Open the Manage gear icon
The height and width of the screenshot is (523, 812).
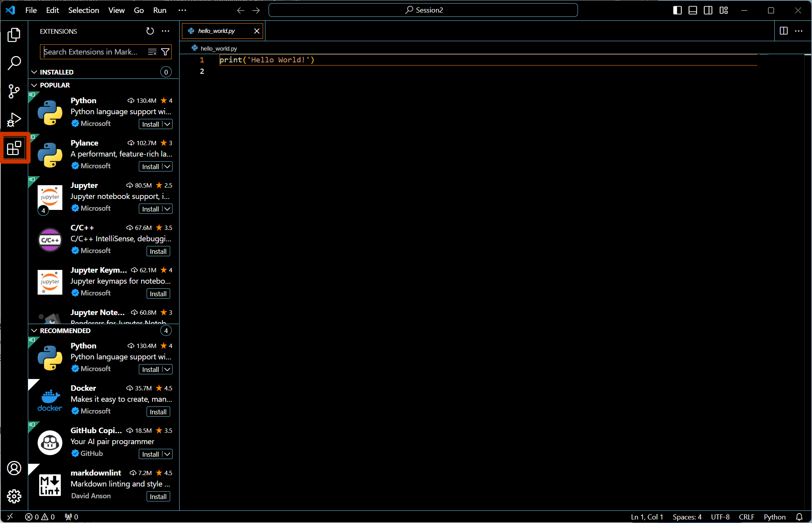tap(14, 496)
